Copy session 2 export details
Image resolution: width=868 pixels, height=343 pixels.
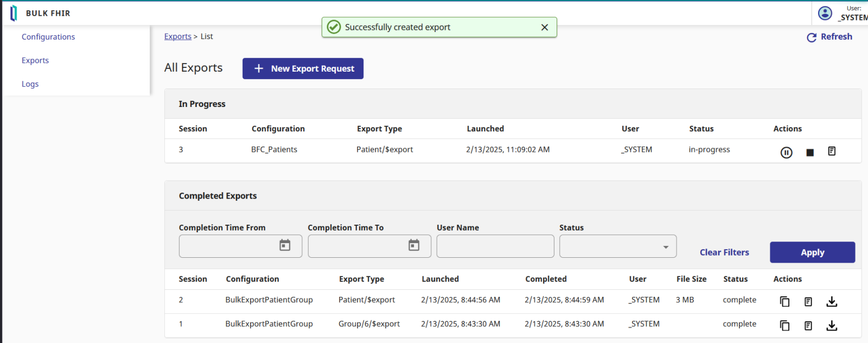coord(784,302)
